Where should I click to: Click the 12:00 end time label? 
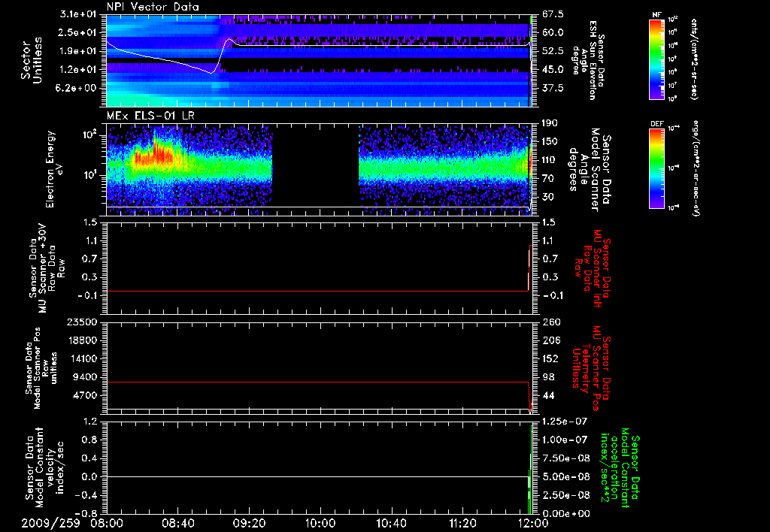[x=532, y=523]
